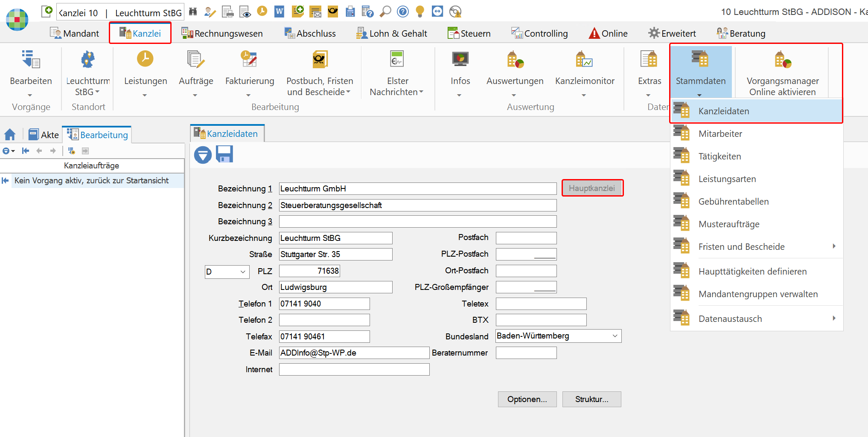Open the Lohn & Gehalt tab

391,33
